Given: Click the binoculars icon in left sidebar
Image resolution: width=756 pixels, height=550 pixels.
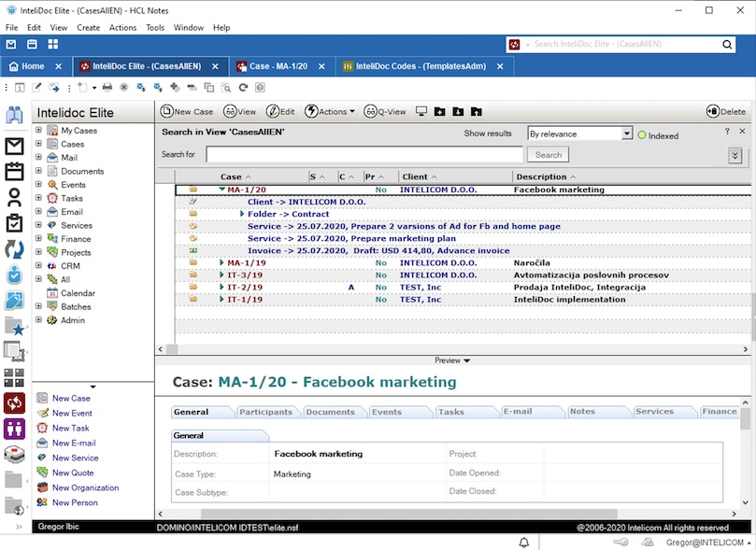Looking at the screenshot, I should (14, 115).
